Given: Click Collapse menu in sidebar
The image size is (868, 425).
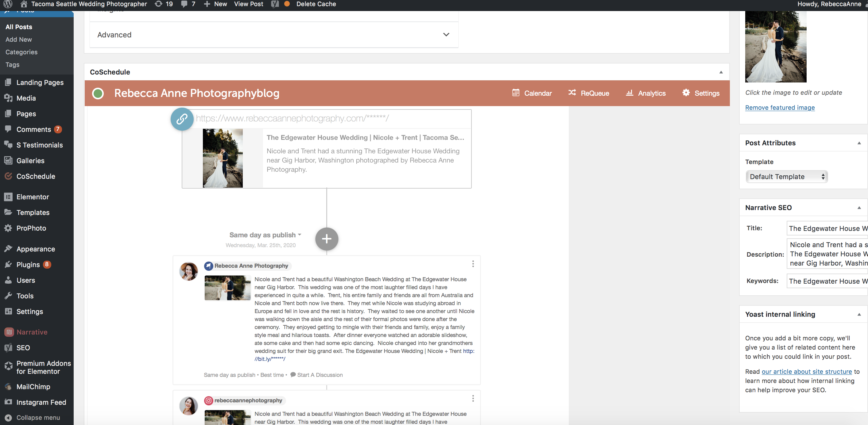Looking at the screenshot, I should [x=32, y=418].
